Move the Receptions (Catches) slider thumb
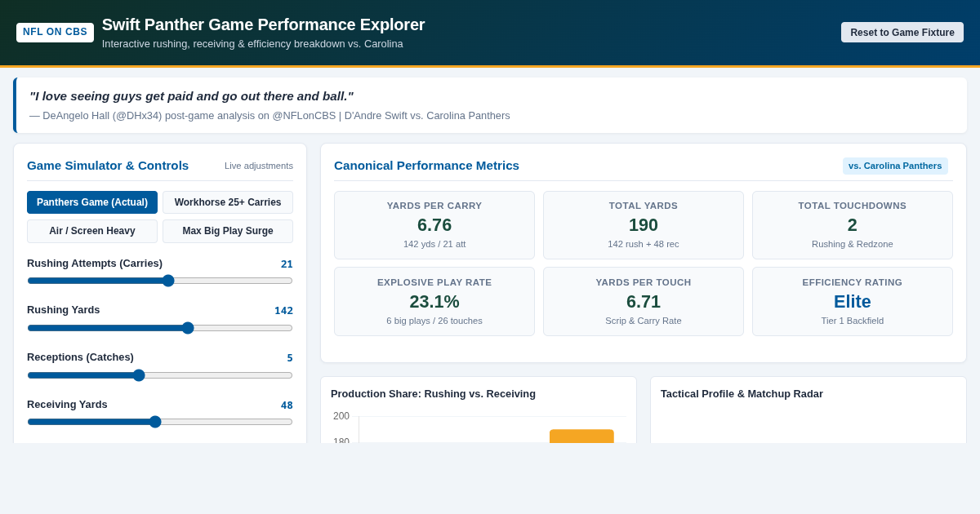Screen dimensions: 980x514 pyautogui.click(x=139, y=375)
